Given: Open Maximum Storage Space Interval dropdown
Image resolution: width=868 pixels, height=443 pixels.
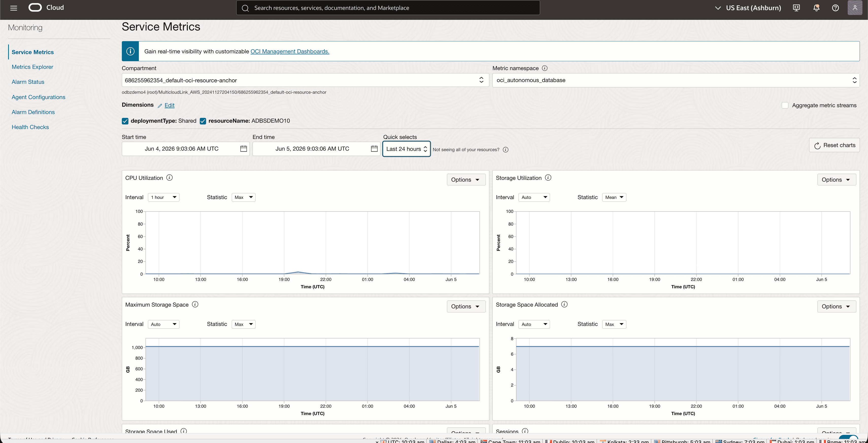Looking at the screenshot, I should [164, 324].
